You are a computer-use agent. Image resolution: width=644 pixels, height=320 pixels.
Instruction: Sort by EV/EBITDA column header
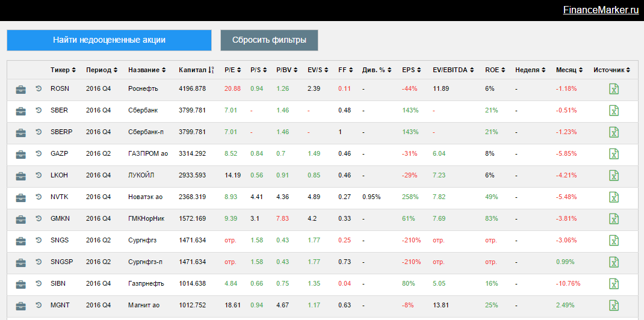[x=454, y=70]
